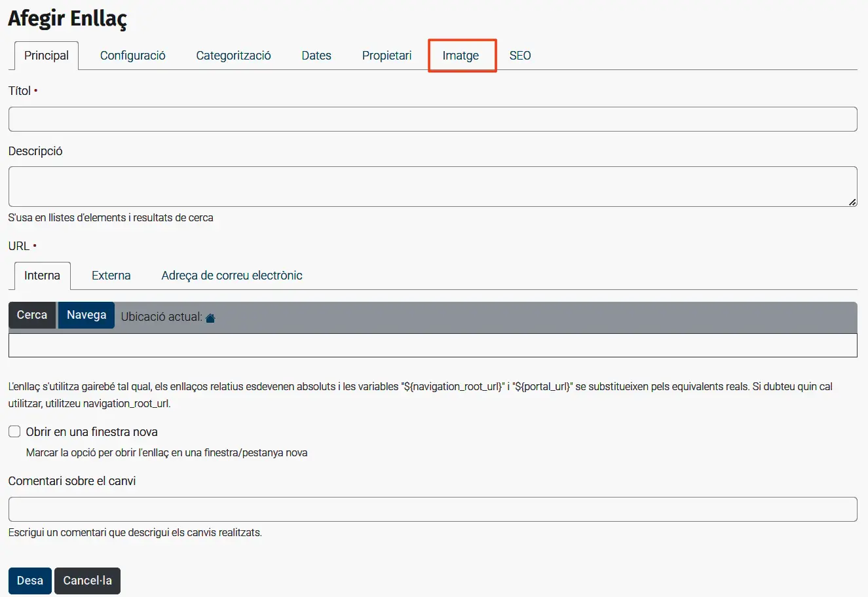Save the link with Desa
The height and width of the screenshot is (597, 868).
pos(30,581)
